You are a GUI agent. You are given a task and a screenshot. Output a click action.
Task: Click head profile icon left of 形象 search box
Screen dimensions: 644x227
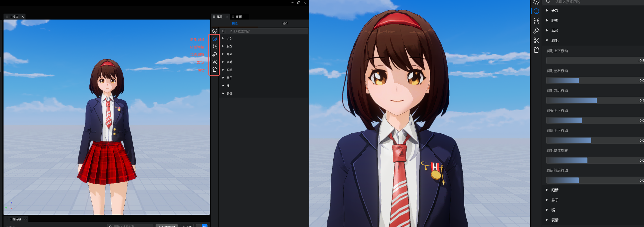215,31
